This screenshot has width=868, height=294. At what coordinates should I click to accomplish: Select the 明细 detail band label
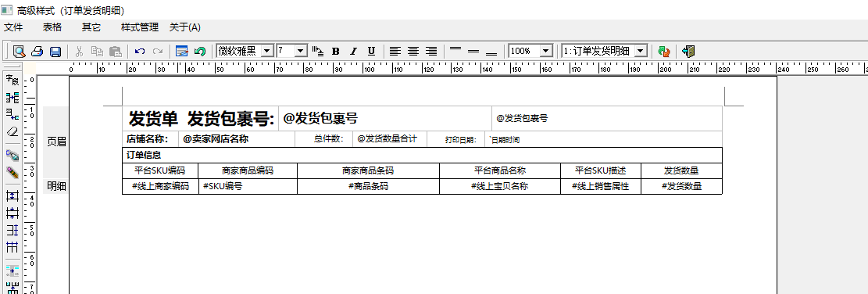pos(56,187)
